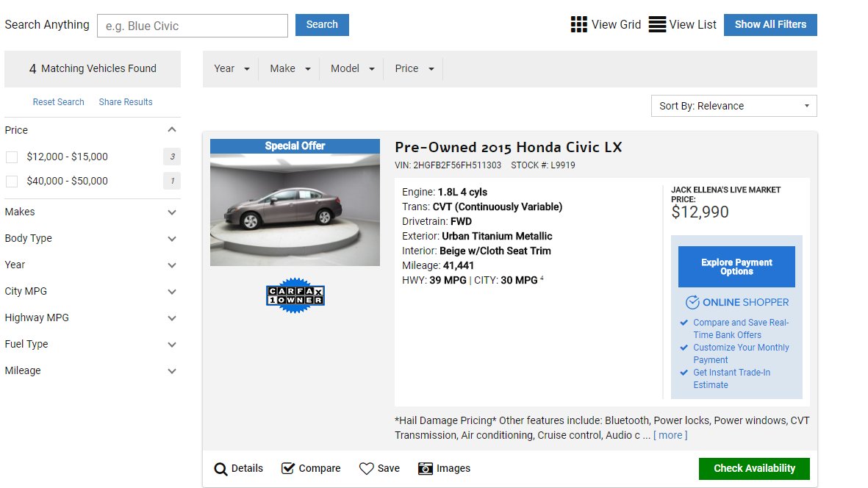Check the $12,000 - $15,000 price filter
Viewport: 868px width, 488px height.
(x=12, y=157)
